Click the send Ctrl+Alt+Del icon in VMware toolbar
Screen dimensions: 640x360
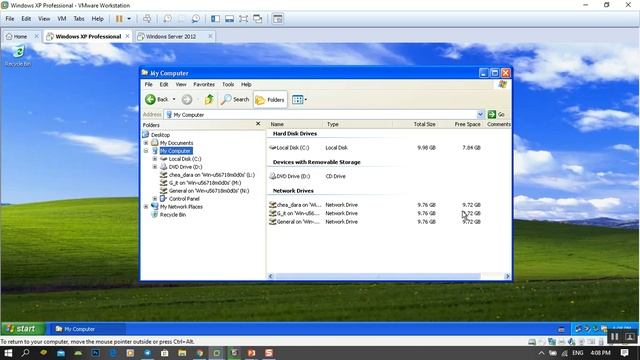pos(147,19)
